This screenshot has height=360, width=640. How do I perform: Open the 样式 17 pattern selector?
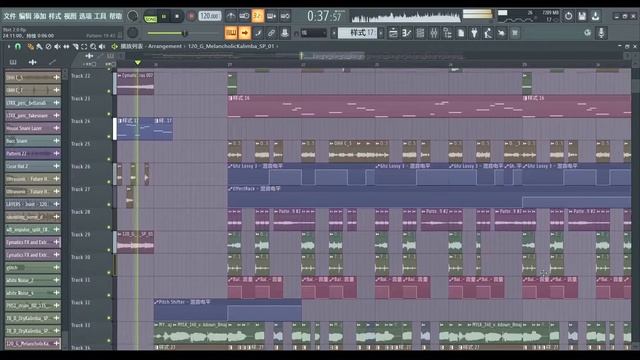(x=358, y=33)
